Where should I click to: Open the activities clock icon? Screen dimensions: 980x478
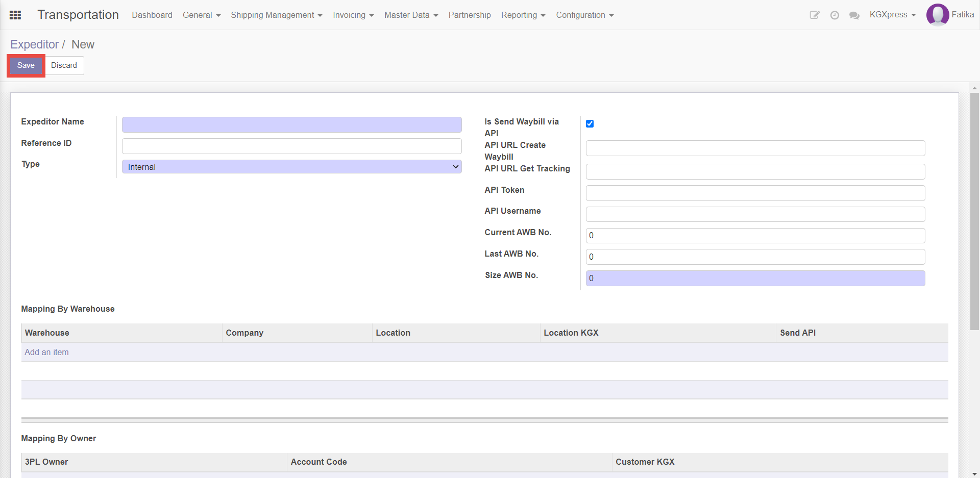click(835, 15)
